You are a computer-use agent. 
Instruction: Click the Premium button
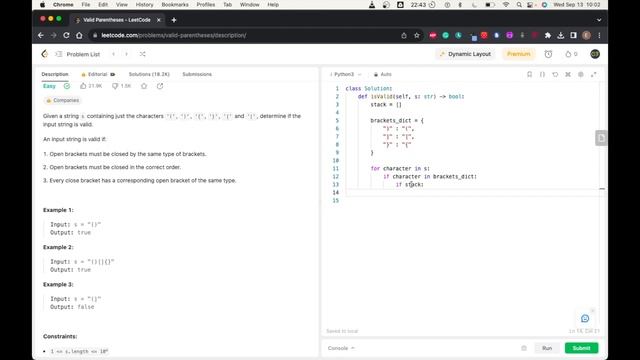coord(518,54)
